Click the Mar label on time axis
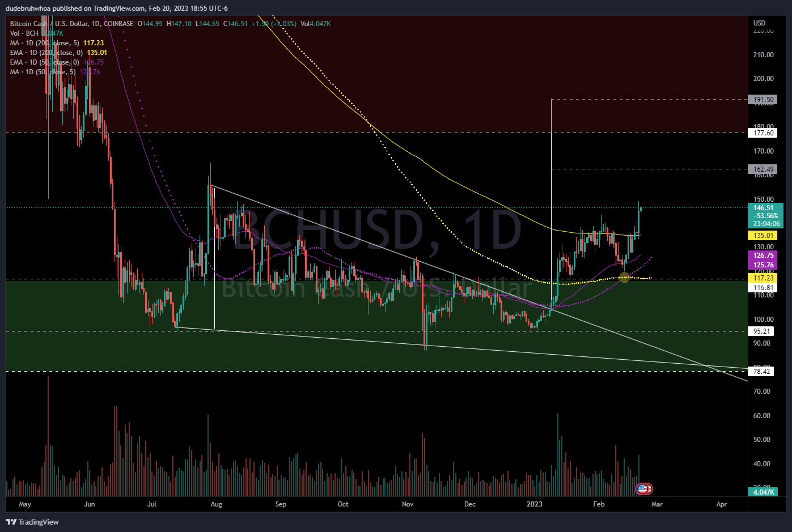This screenshot has width=792, height=532. (x=657, y=504)
